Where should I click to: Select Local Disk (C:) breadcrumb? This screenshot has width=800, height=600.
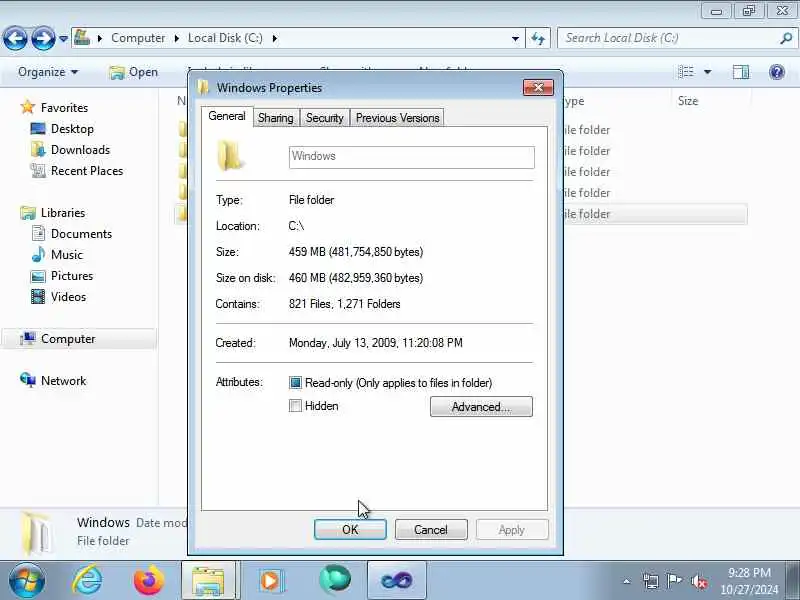click(225, 38)
